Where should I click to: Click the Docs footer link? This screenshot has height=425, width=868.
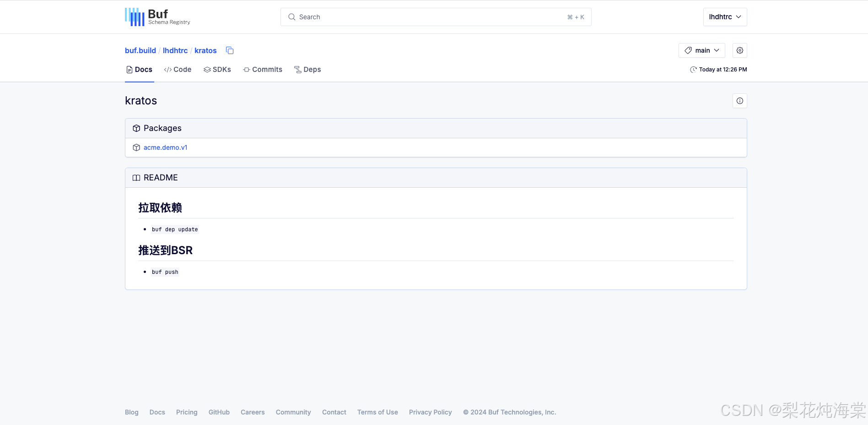(157, 412)
